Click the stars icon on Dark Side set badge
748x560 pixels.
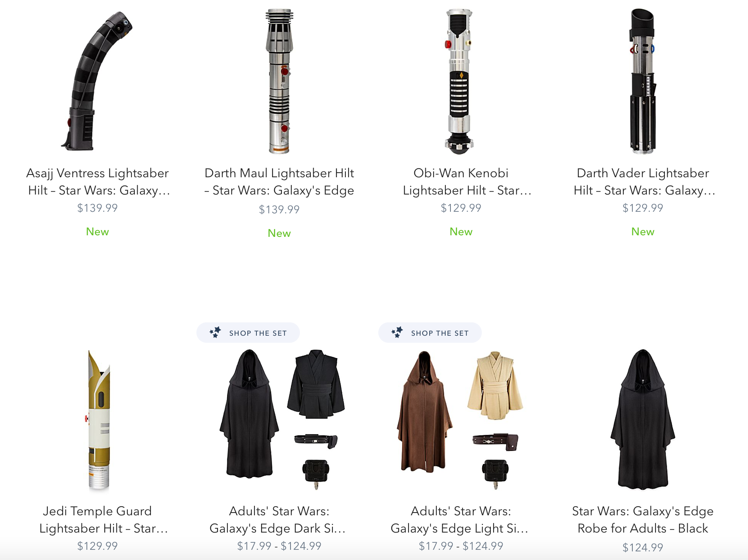click(x=215, y=332)
